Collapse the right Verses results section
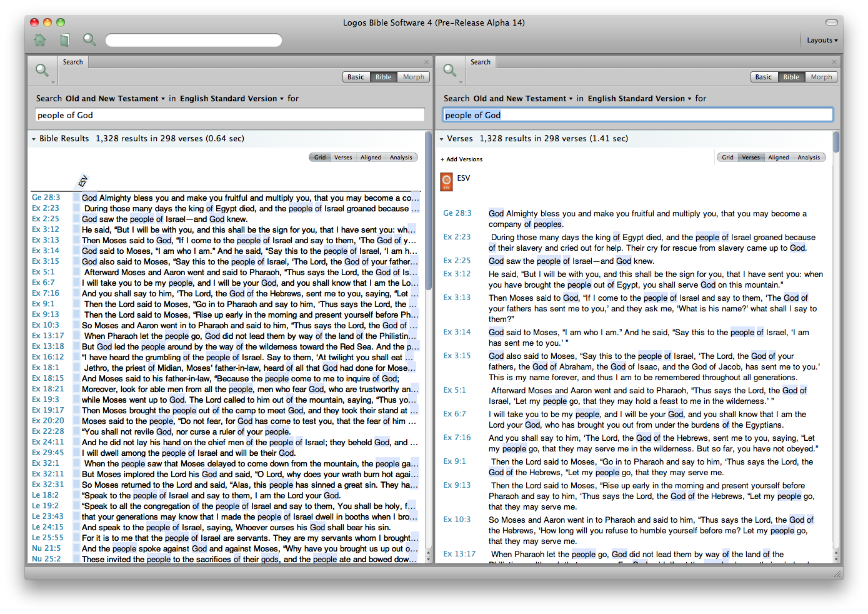Image resolution: width=868 pixels, height=614 pixels. click(x=441, y=139)
